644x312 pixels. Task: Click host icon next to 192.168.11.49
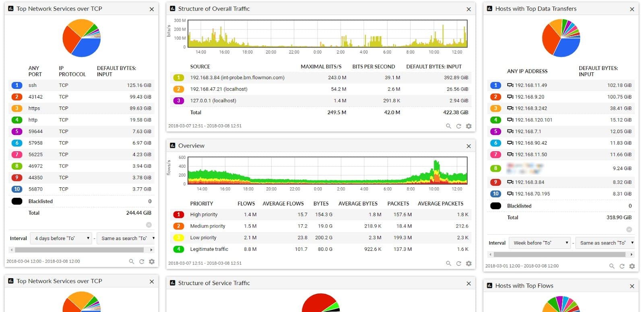click(x=510, y=85)
